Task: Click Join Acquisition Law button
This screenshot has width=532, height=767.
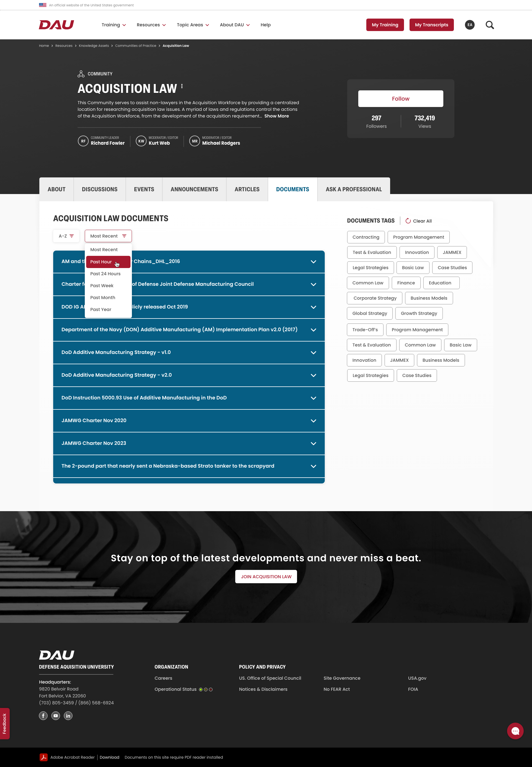Action: (x=266, y=577)
